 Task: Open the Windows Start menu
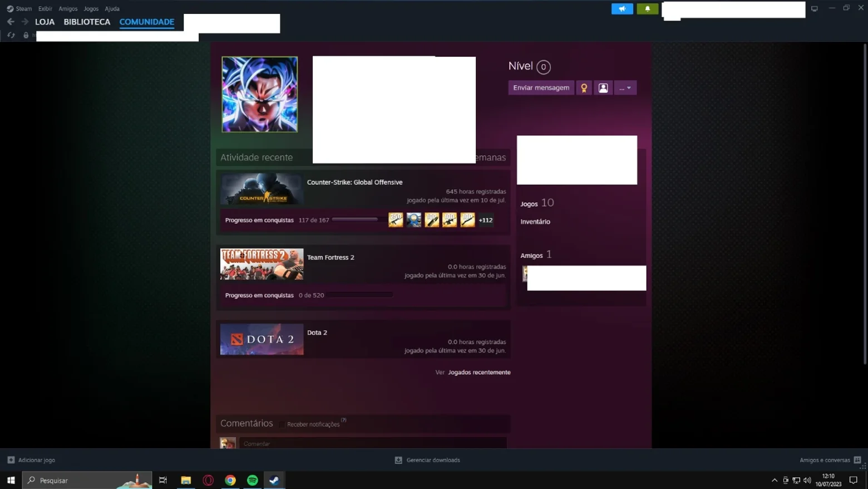click(11, 480)
